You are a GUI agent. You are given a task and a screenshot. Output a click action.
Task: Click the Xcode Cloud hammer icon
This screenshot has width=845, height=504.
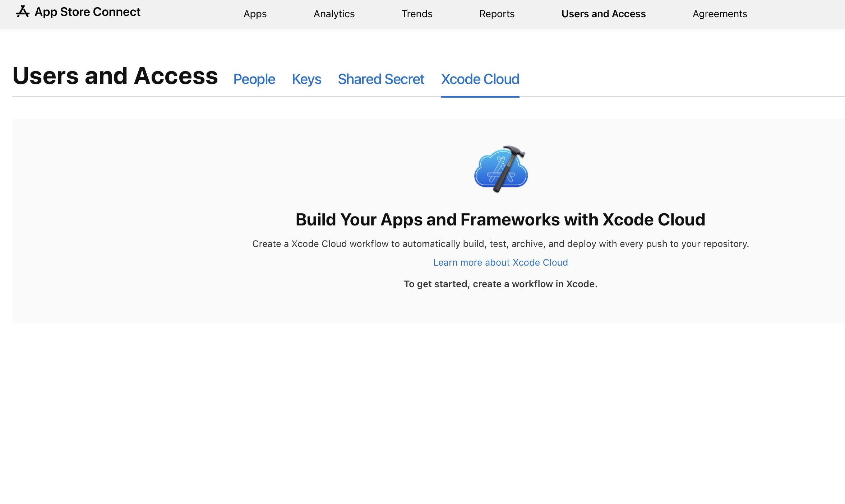[x=501, y=169]
